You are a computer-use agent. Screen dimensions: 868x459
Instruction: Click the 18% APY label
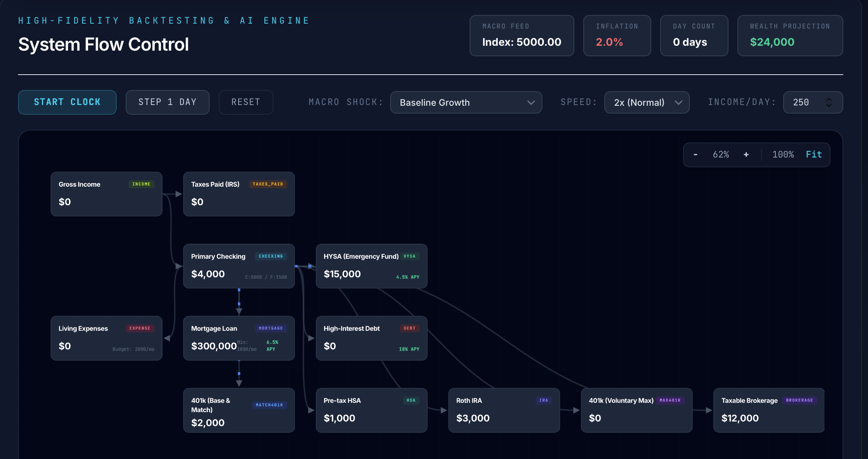click(409, 349)
